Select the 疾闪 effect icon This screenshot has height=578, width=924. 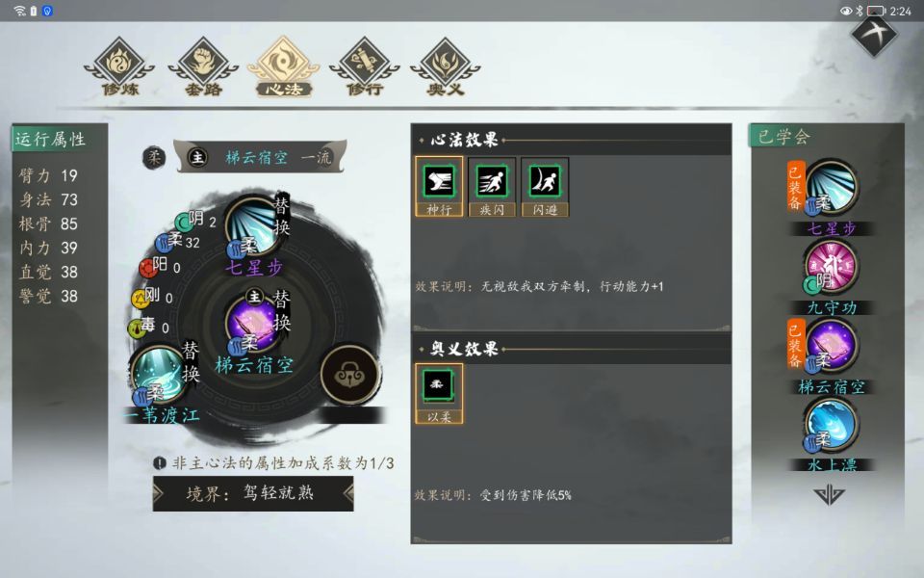pyautogui.click(x=492, y=187)
